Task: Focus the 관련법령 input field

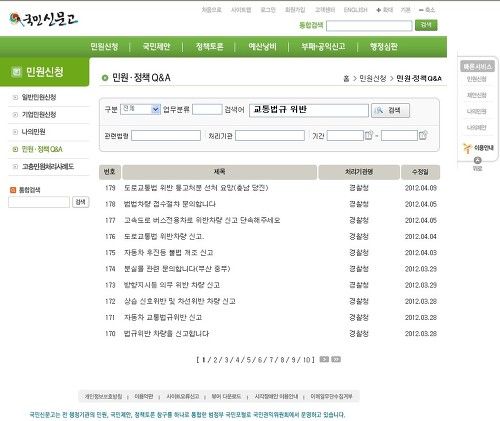Action: pos(166,136)
